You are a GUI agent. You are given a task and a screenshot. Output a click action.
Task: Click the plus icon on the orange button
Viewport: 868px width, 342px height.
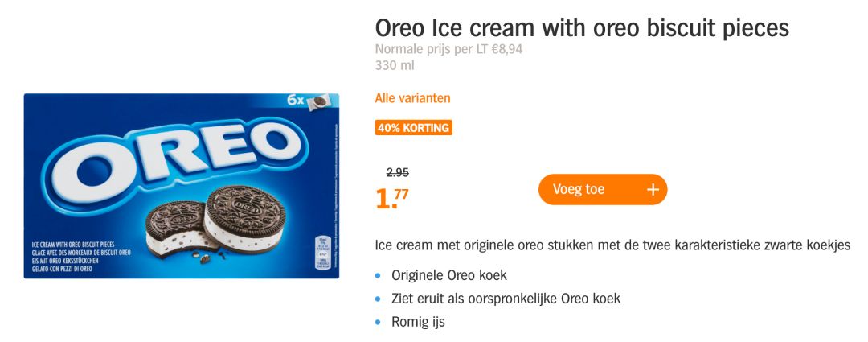point(653,190)
